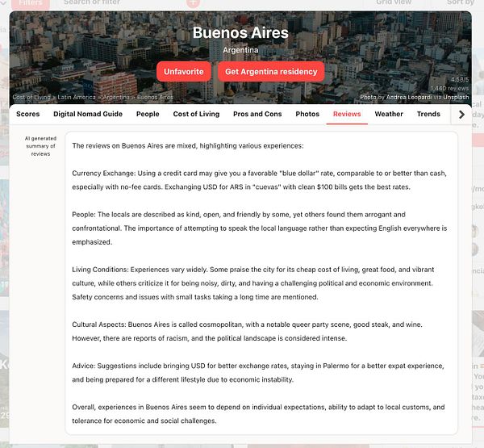Click Get Argentina residency button
484x448 pixels.
pos(271,72)
